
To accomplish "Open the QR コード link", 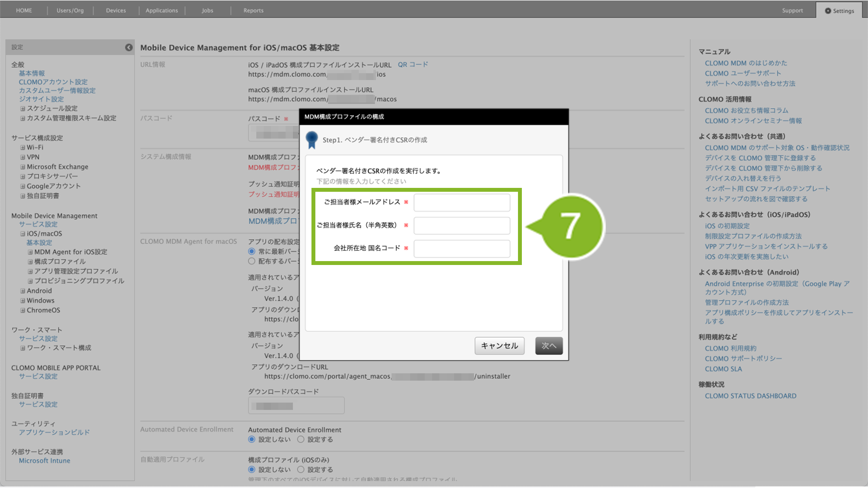I will click(413, 64).
